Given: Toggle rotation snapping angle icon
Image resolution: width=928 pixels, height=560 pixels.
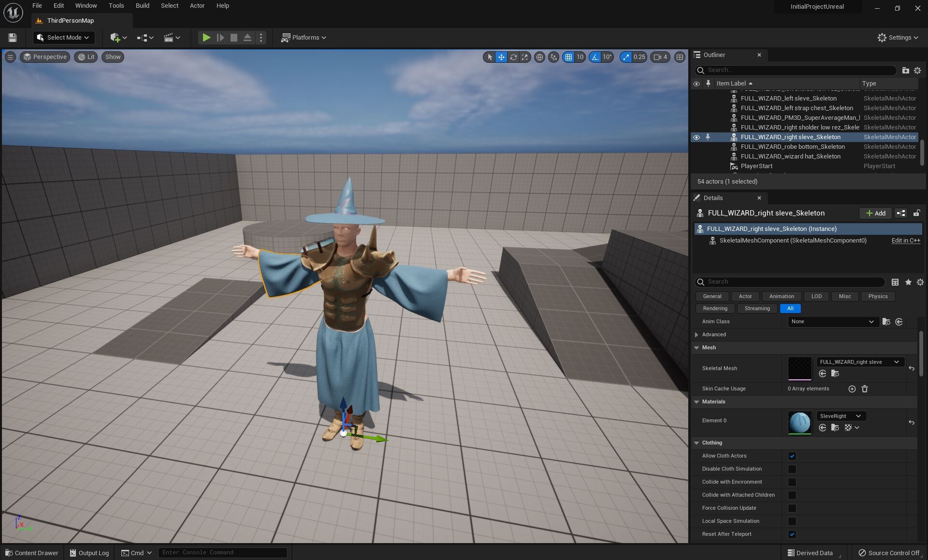Looking at the screenshot, I should tap(595, 57).
